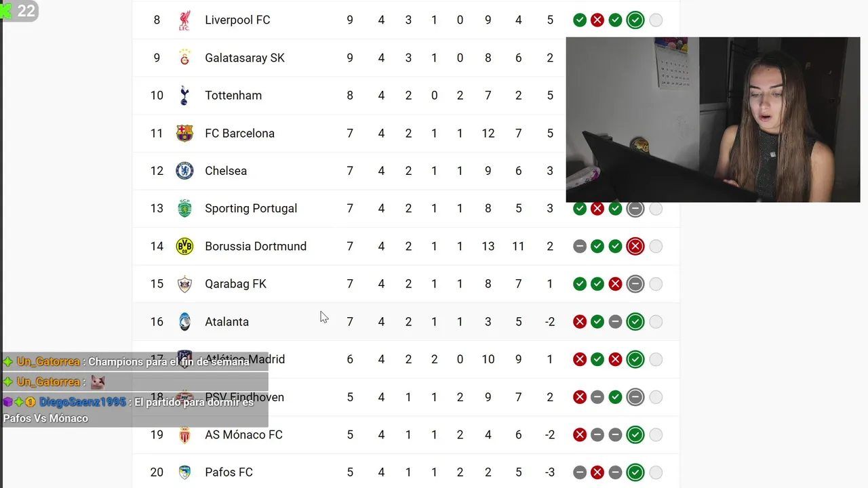Click the Chelsea club badge
This screenshot has height=488, width=868.
184,171
